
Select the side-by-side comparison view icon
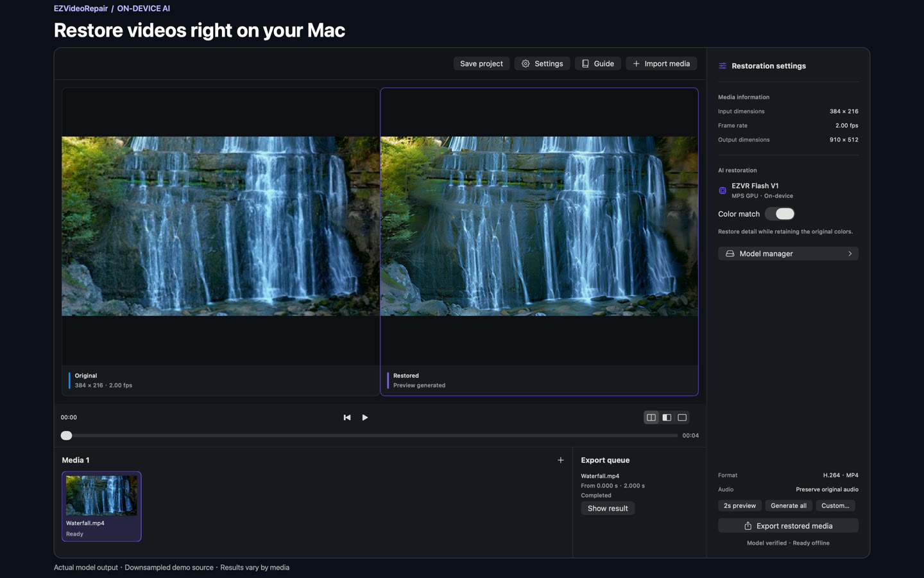tap(651, 417)
